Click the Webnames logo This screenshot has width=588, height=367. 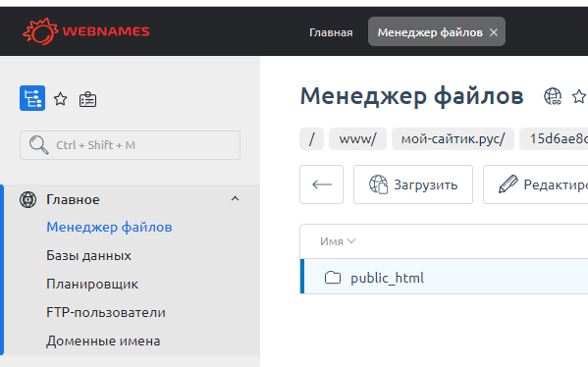[85, 31]
